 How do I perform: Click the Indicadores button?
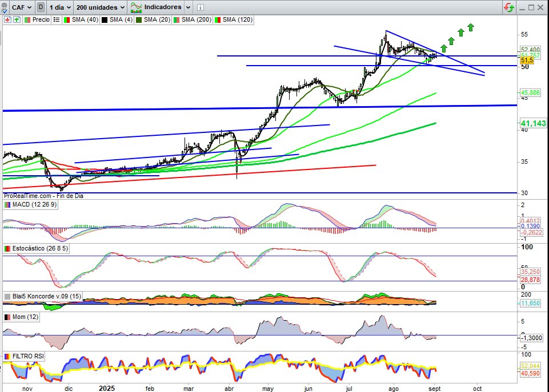pos(156,7)
